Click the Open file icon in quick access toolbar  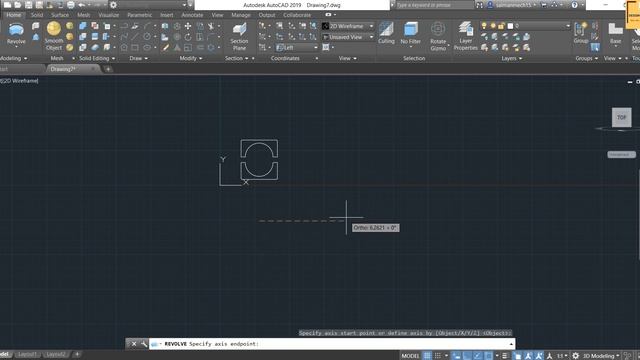pos(18,5)
